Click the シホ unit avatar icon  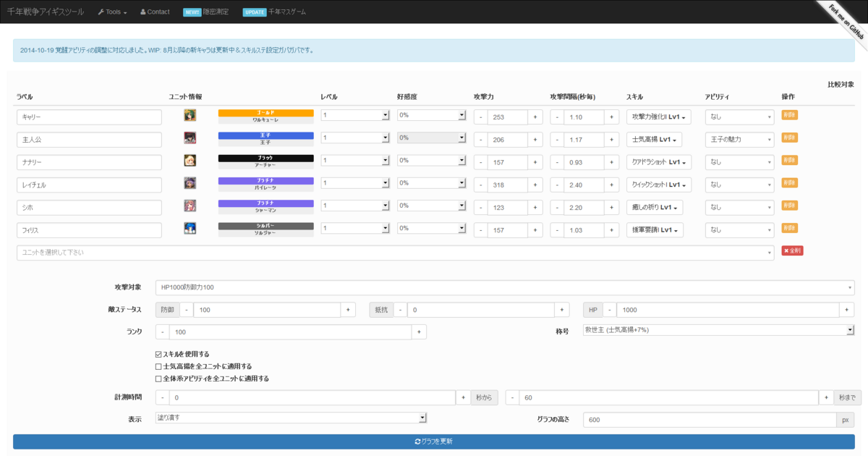pos(190,206)
